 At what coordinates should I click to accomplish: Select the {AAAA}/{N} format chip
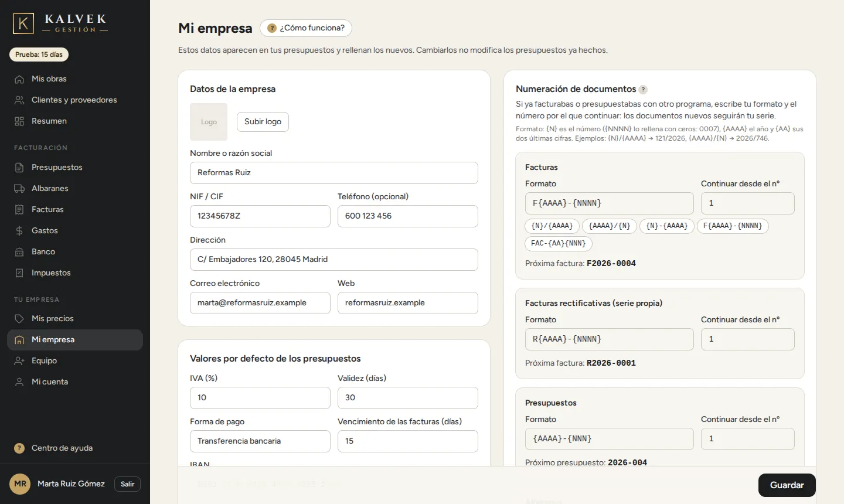pyautogui.click(x=610, y=226)
